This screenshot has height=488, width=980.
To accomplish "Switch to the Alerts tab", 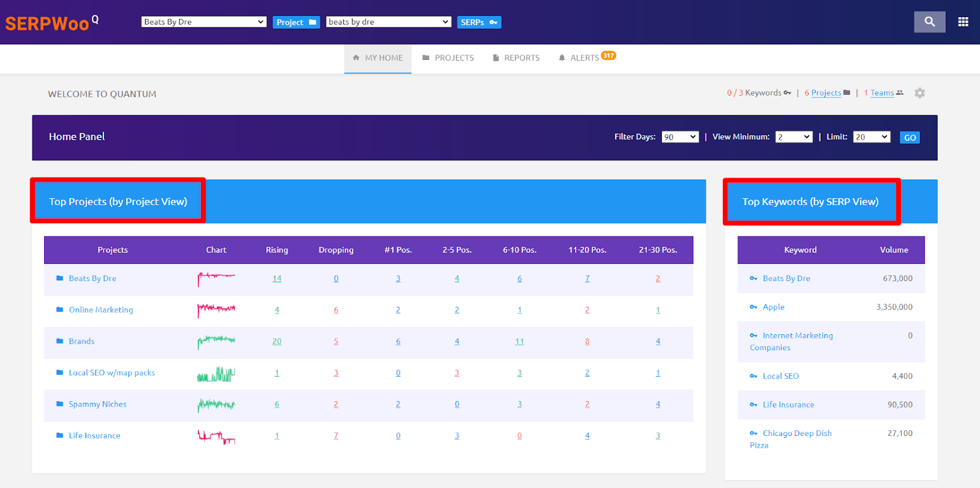I will coord(587,58).
